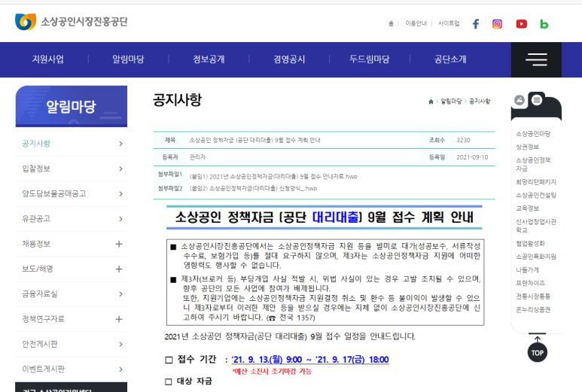Screen dimensions: 582x392
Task: Open 희망리턴패키지 quick link
Action: click(x=536, y=182)
